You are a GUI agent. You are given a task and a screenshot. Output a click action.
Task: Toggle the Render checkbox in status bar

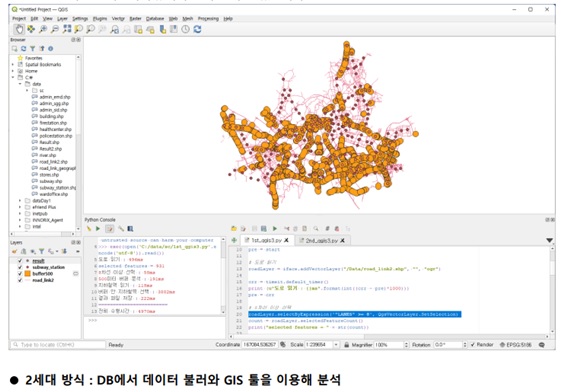473,345
